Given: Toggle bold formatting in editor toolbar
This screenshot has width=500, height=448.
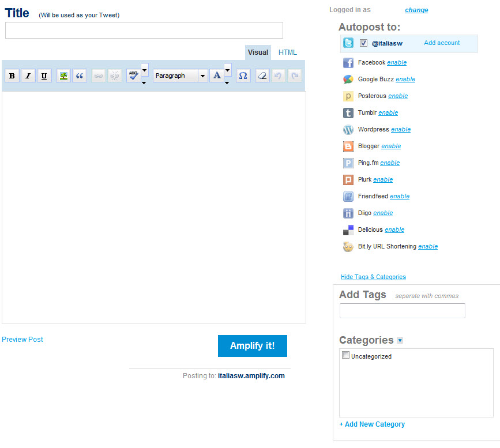Looking at the screenshot, I should click(12, 76).
